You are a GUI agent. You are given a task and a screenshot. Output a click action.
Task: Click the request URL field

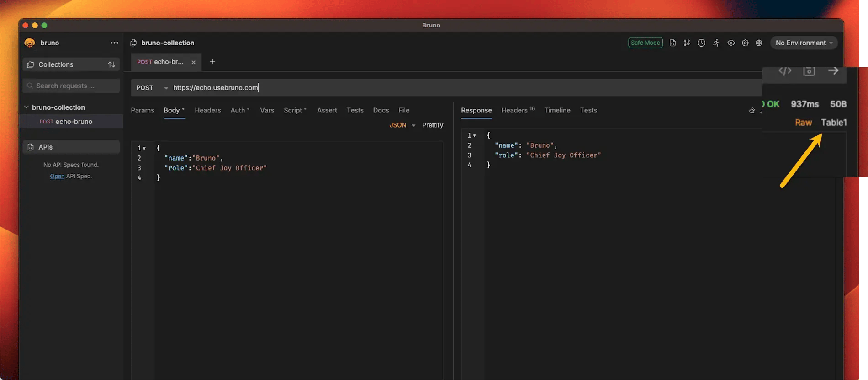(466, 88)
